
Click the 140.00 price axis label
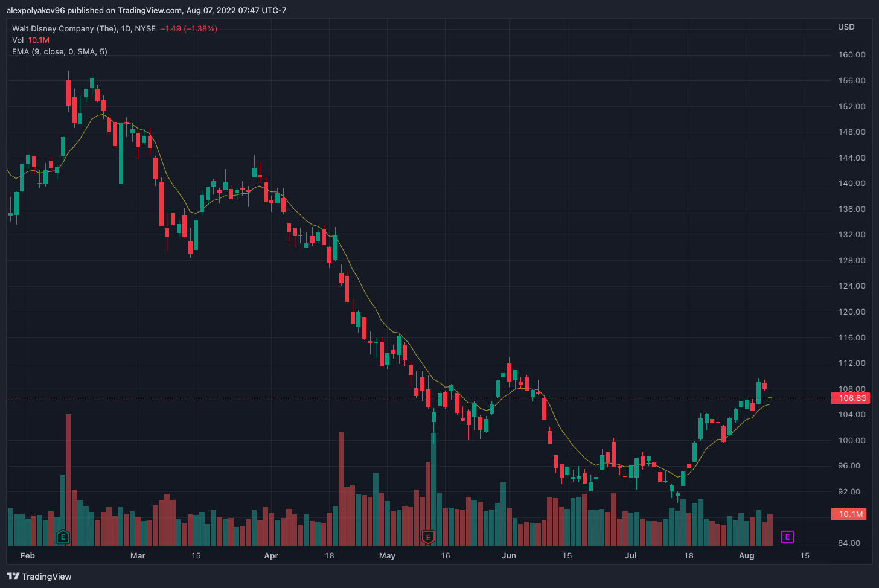point(852,183)
